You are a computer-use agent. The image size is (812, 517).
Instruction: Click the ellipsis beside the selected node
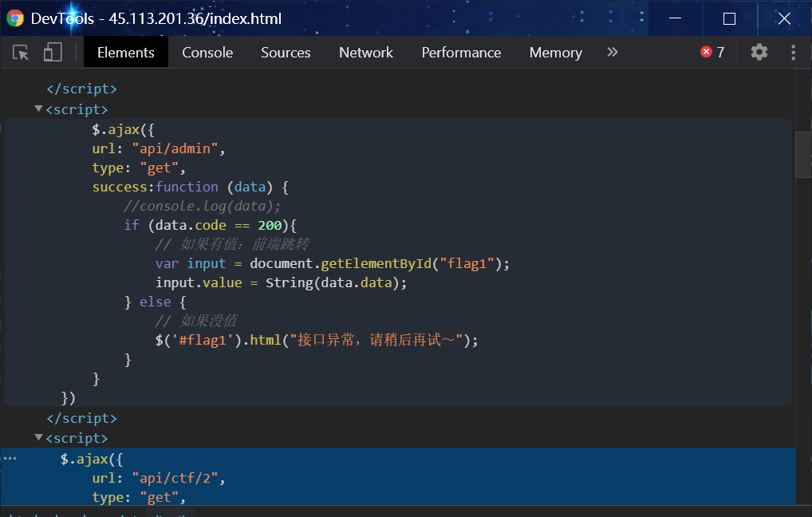point(10,459)
